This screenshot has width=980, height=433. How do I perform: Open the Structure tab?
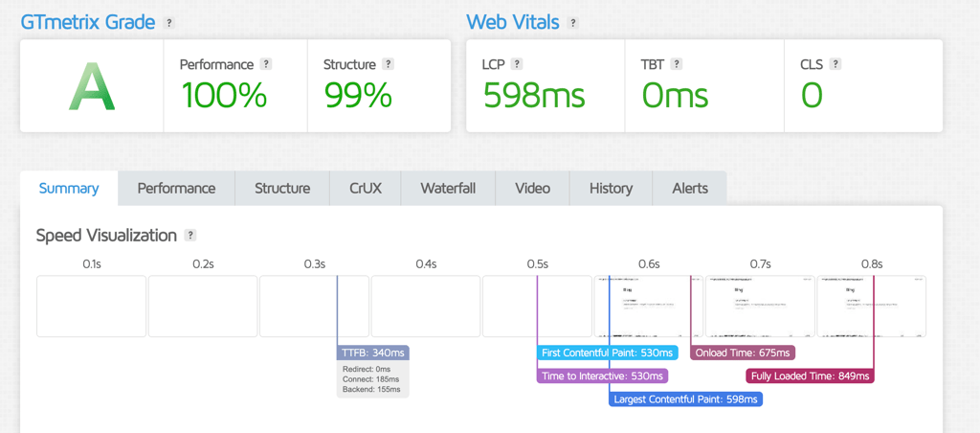(282, 189)
